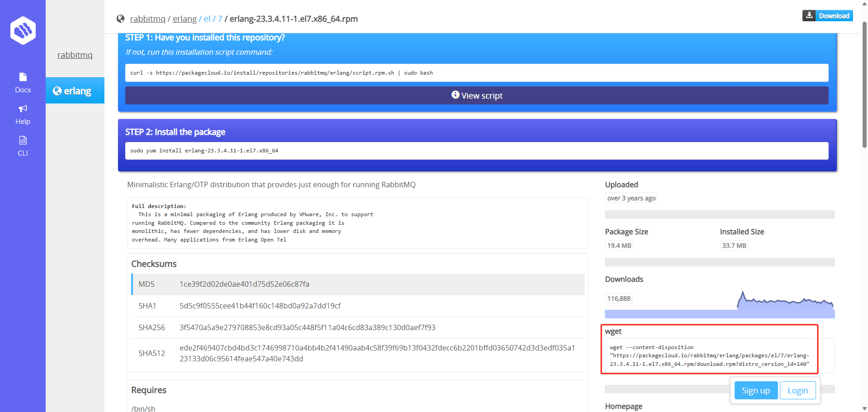Click the globe icon in erlang tab

point(57,91)
